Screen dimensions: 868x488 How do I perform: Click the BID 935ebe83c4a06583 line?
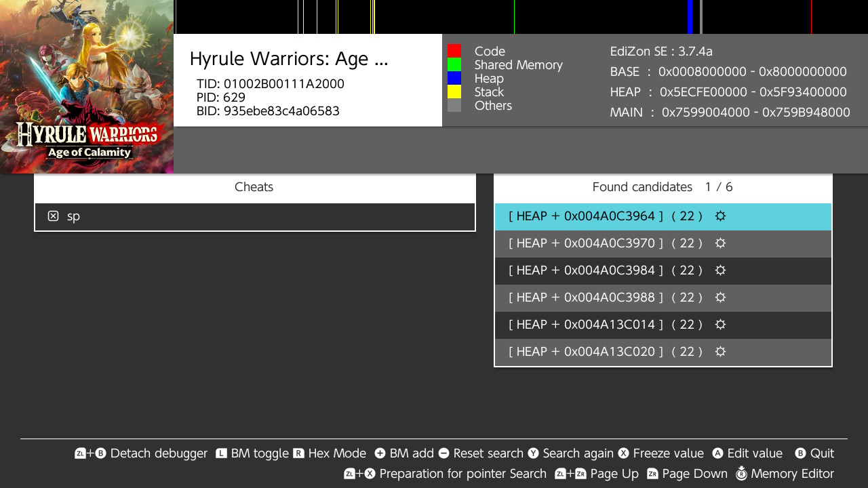(x=268, y=111)
